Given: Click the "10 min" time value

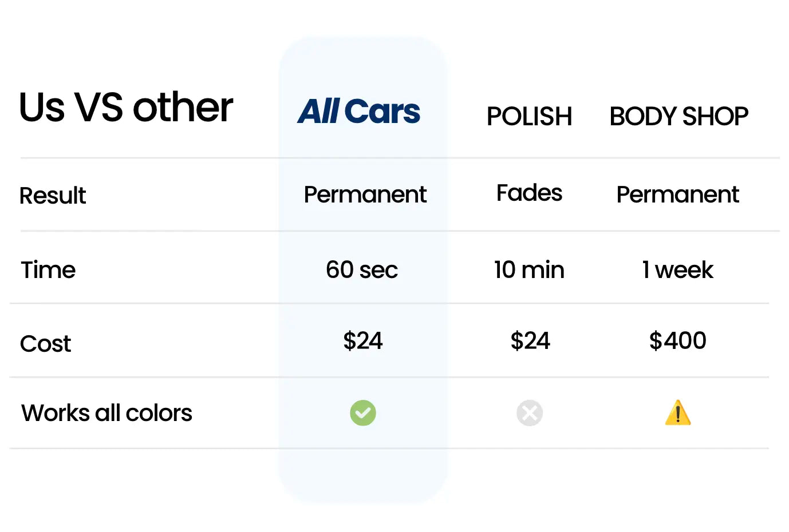Looking at the screenshot, I should pos(529,269).
